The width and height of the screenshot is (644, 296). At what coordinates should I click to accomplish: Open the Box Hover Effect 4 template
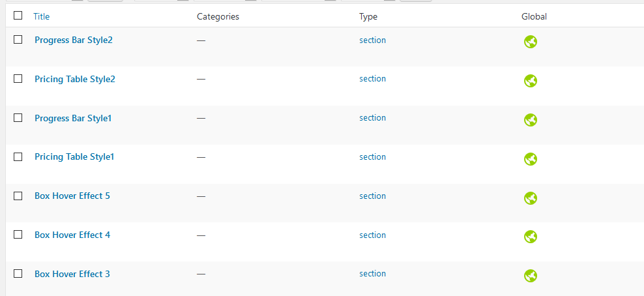pos(72,235)
